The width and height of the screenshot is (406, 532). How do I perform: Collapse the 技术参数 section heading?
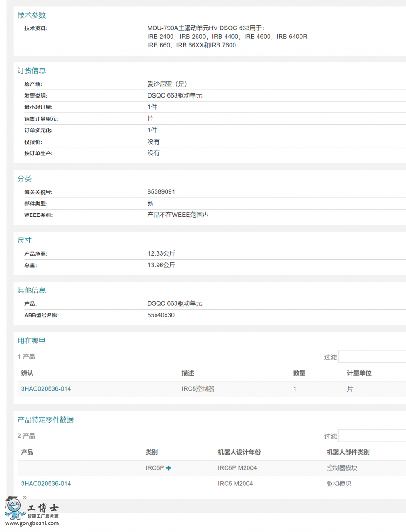click(32, 15)
